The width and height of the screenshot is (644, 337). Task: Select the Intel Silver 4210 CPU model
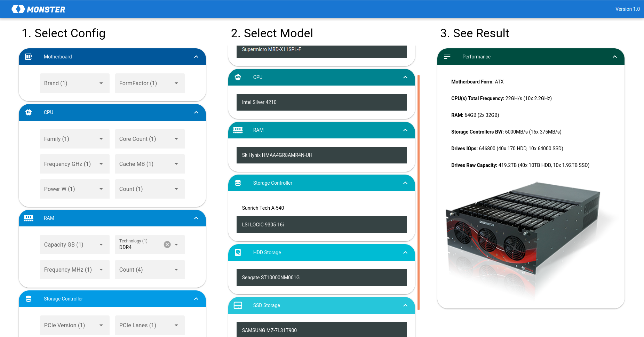(321, 102)
